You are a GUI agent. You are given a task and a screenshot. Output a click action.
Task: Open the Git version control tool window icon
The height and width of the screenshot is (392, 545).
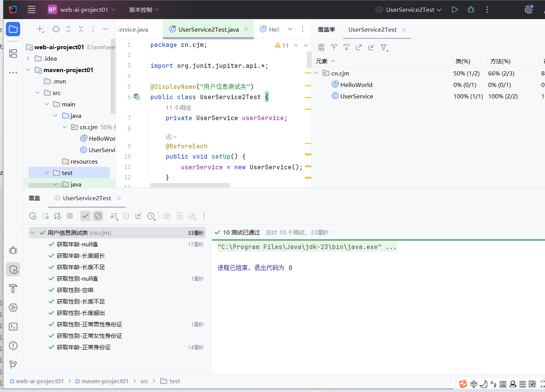(x=13, y=365)
